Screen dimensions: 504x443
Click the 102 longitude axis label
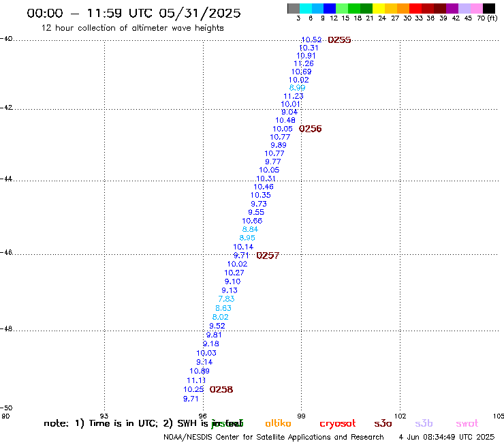coord(400,416)
